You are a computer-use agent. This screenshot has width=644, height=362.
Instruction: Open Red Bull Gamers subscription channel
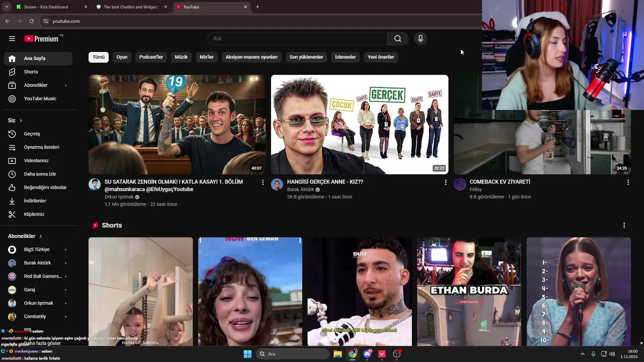38,276
